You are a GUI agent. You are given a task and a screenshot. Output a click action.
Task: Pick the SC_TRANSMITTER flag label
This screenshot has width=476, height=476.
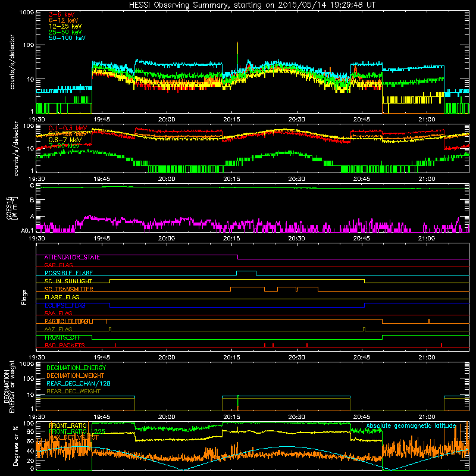(x=69, y=289)
